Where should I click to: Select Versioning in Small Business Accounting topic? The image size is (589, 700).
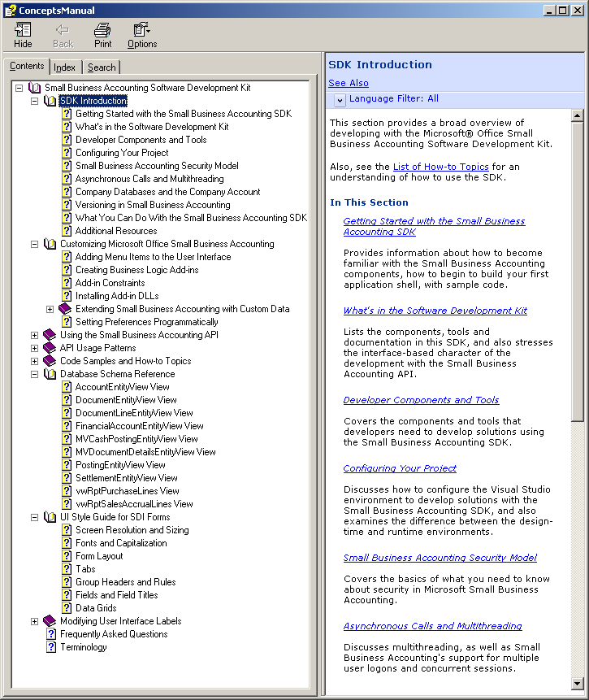click(x=153, y=205)
